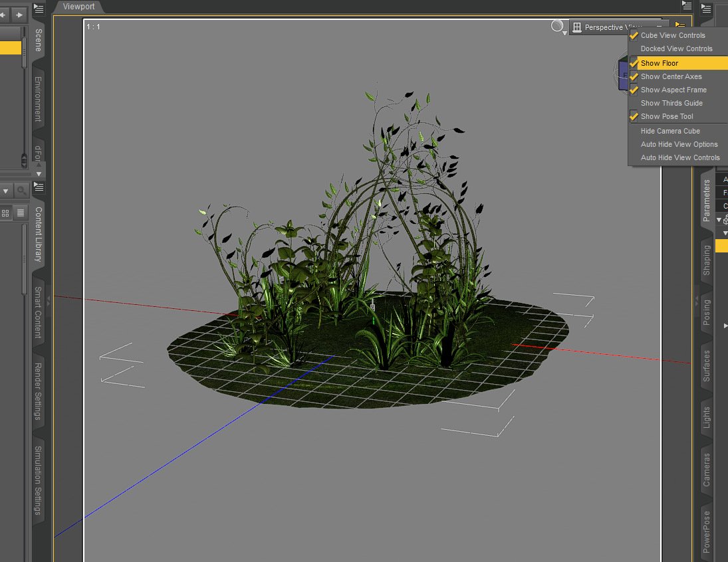Expand the dropdown arrow beside the search icon

coord(5,191)
